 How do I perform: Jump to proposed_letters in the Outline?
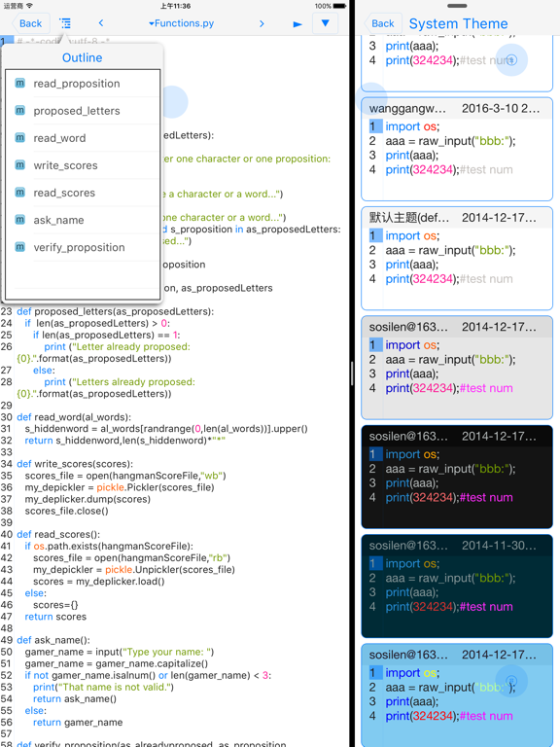point(82,111)
